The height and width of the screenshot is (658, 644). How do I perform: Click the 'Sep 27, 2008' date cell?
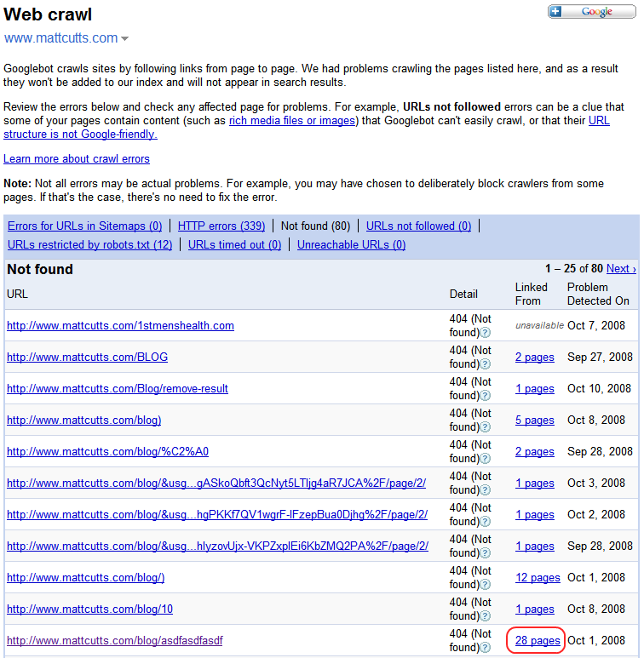[x=600, y=357]
